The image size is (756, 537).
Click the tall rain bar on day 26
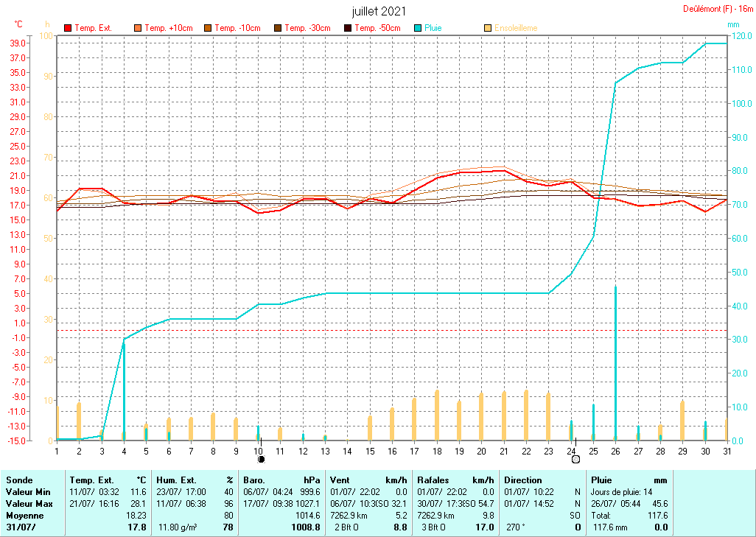(615, 362)
